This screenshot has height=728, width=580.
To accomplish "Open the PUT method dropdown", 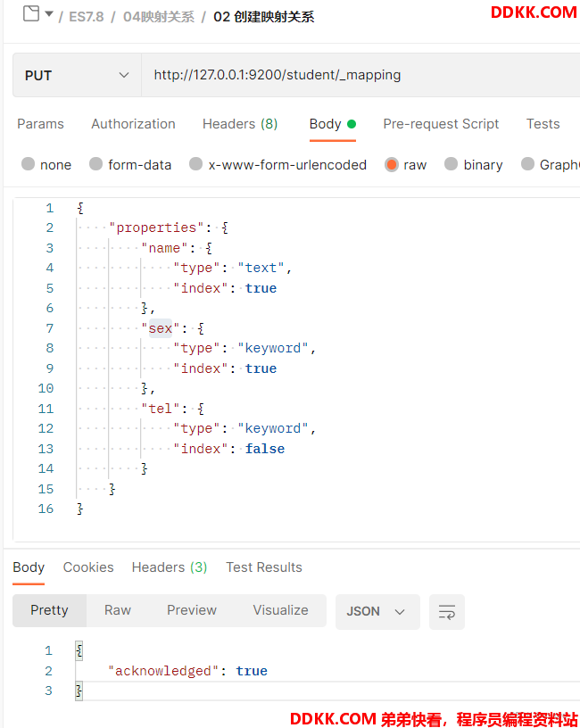I will point(77,75).
